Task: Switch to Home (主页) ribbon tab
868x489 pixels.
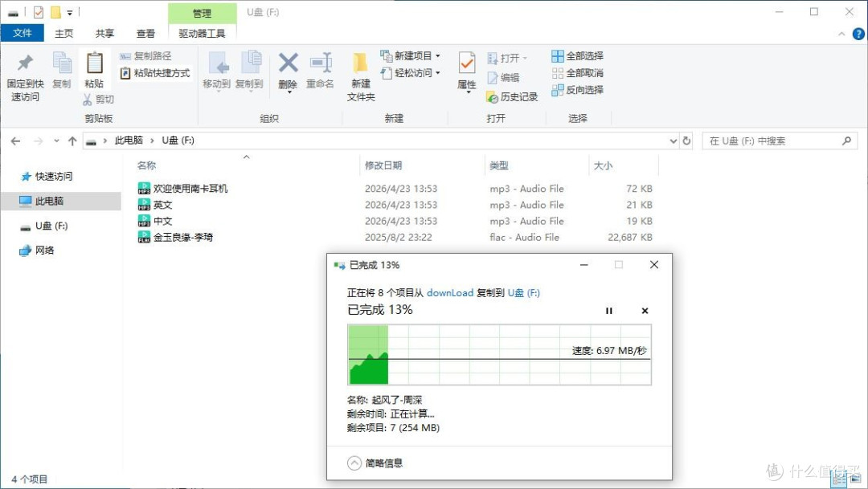Action: coord(63,33)
